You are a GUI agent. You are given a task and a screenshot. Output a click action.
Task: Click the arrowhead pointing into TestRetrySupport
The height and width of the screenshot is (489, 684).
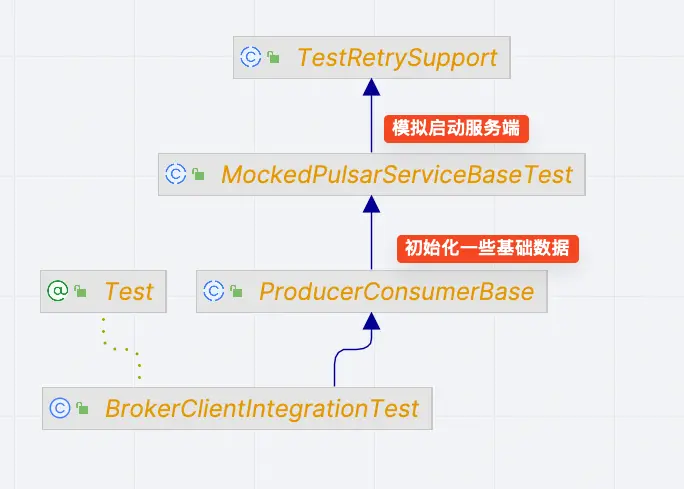372,87
